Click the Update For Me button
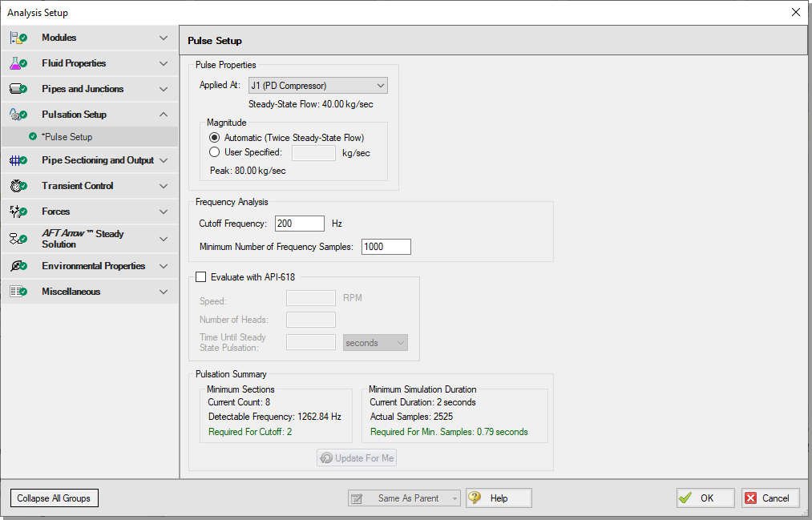 357,458
